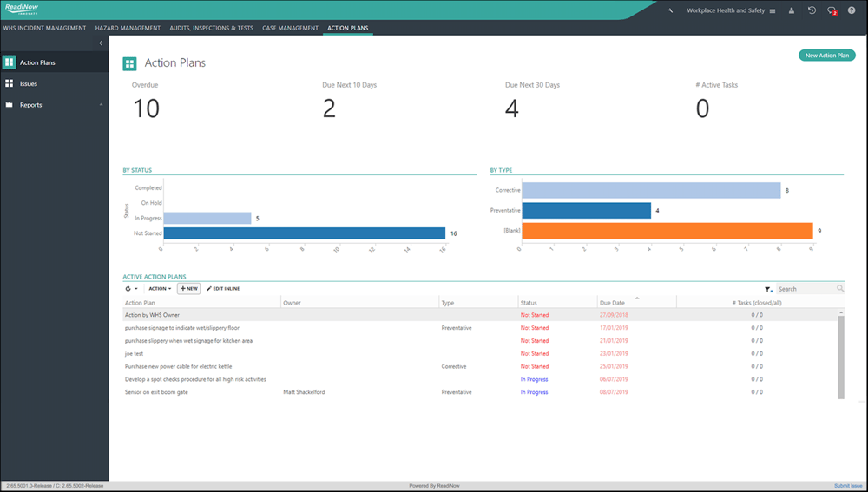Click the New Action Plan button

(827, 56)
